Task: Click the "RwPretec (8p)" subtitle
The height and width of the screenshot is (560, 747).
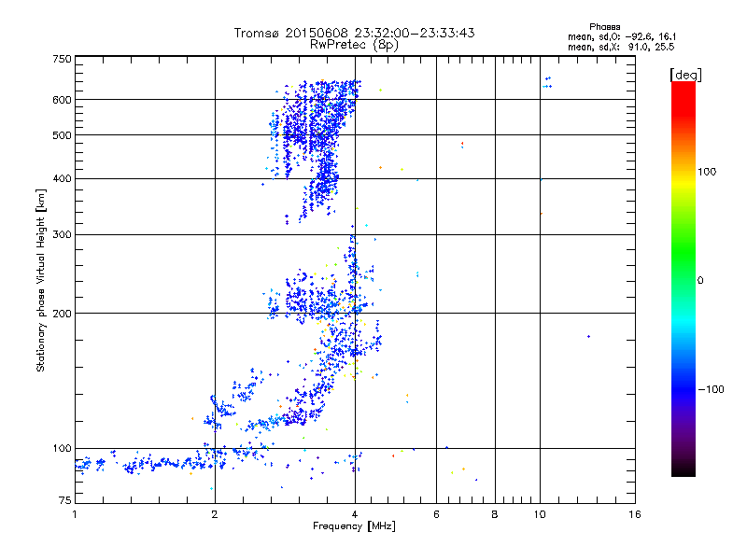Action: [x=354, y=45]
